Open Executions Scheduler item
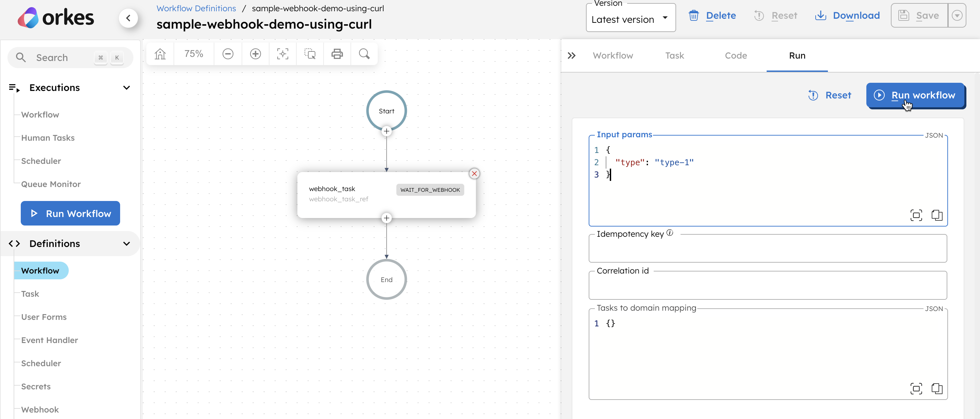Screen dimensions: 980x419 41,161
